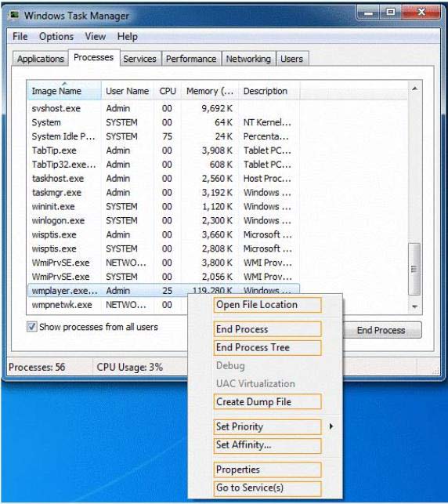Open Properties from the context menu
Image resolution: width=448 pixels, height=504 pixels.
tap(267, 470)
